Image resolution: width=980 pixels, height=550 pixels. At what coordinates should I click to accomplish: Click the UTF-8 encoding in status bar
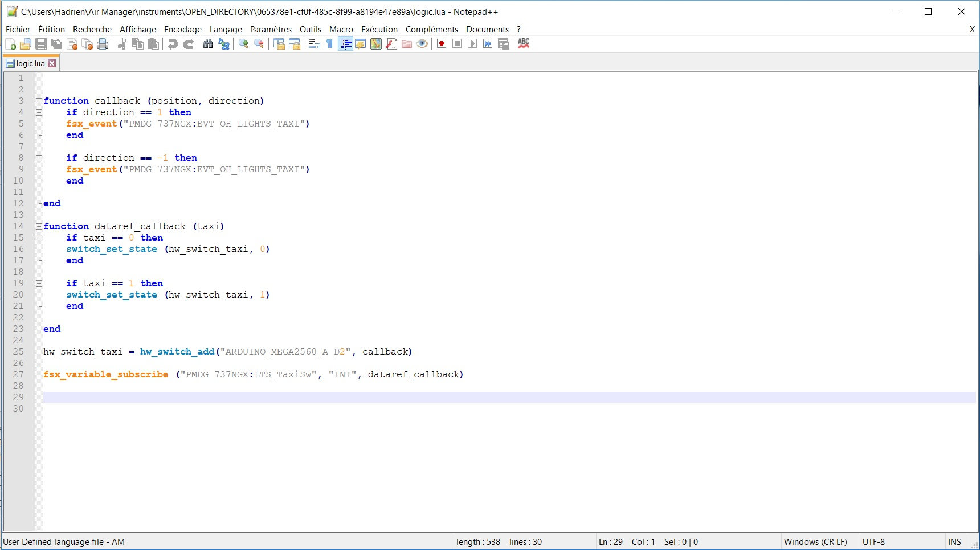(873, 542)
